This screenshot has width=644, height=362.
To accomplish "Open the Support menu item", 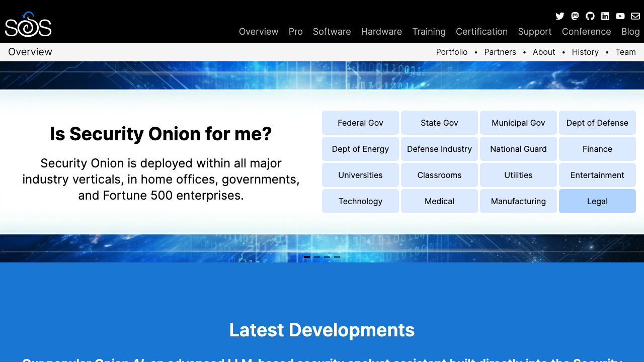I will pos(535,32).
